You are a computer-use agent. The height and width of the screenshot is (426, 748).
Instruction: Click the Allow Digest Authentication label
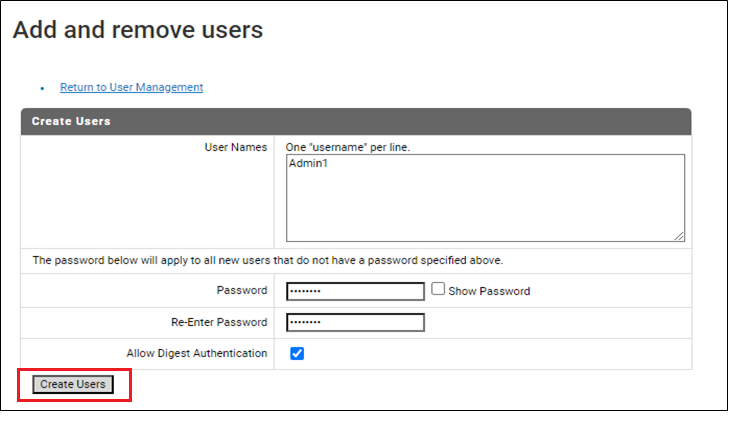[x=196, y=353]
